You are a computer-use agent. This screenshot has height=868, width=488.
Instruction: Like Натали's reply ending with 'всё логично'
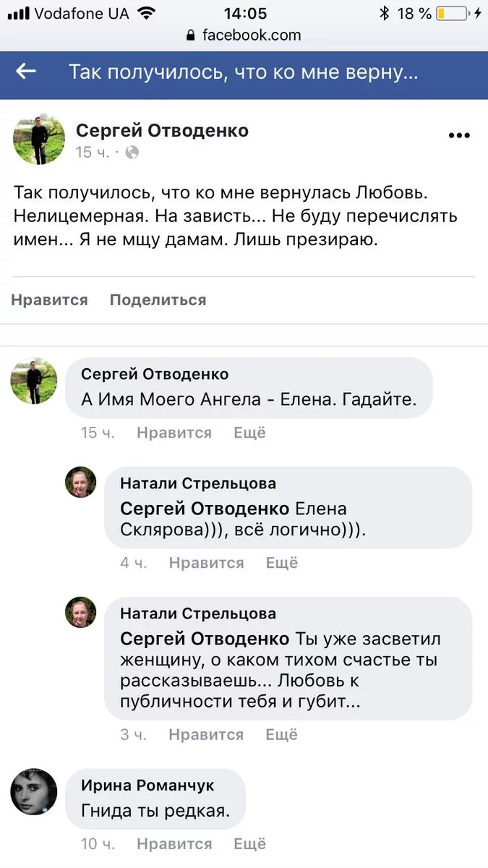206,563
